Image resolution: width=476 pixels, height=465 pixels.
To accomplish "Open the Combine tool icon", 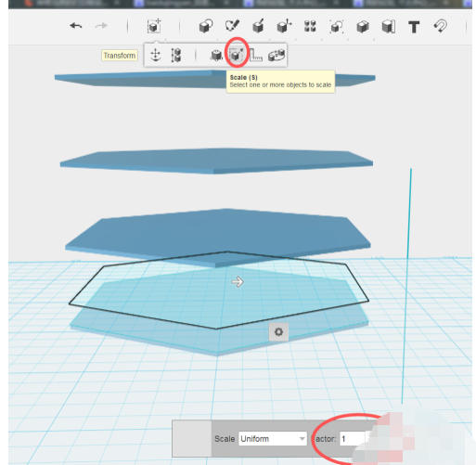I will pyautogui.click(x=363, y=27).
